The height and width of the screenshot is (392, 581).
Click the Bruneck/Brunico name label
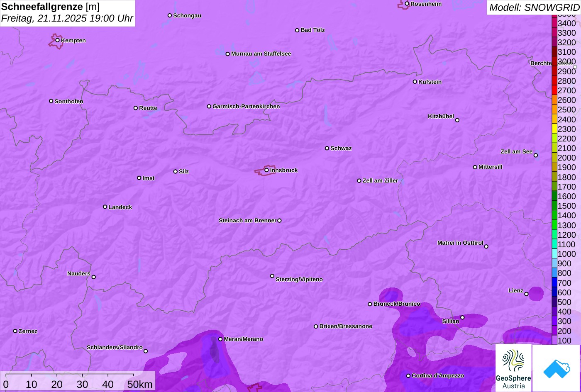(397, 304)
